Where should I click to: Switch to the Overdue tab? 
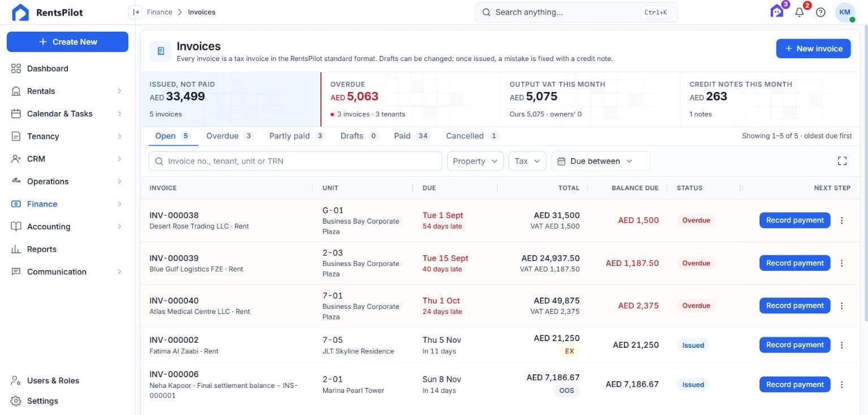[x=229, y=136]
